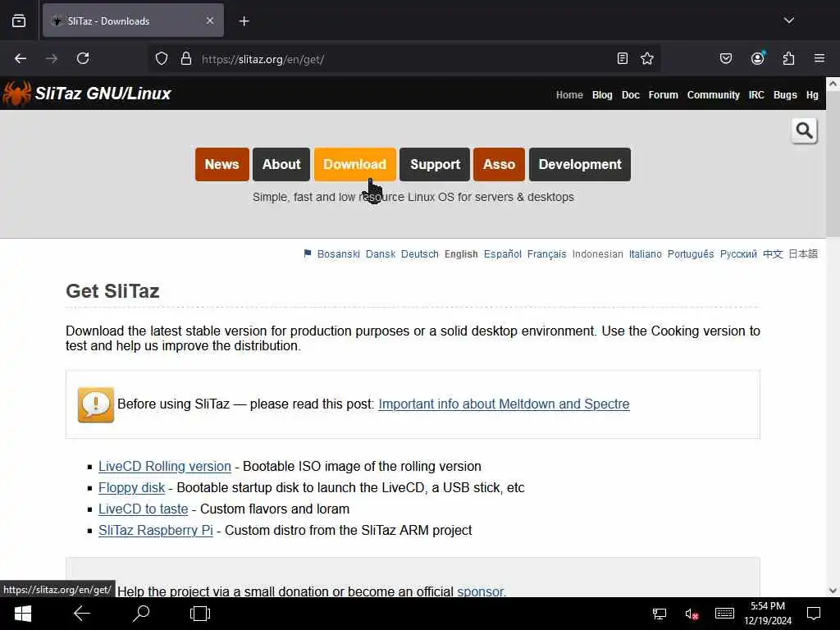Image resolution: width=840 pixels, height=630 pixels.
Task: Switch language to Dansk
Action: (x=381, y=254)
